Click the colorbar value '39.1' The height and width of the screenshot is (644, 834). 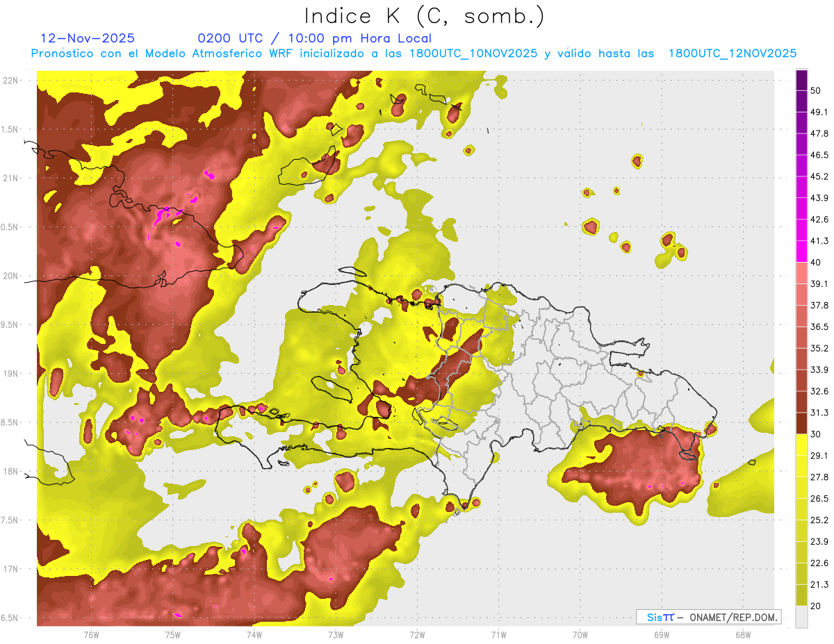(819, 284)
